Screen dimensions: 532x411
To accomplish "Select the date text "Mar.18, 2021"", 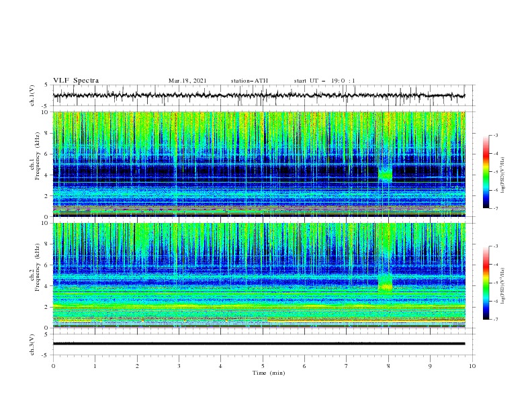I will (187, 81).
